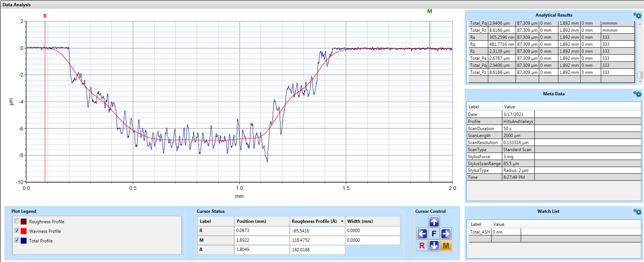Open Analytical Results settings gear
The image size is (644, 262).
click(637, 16)
